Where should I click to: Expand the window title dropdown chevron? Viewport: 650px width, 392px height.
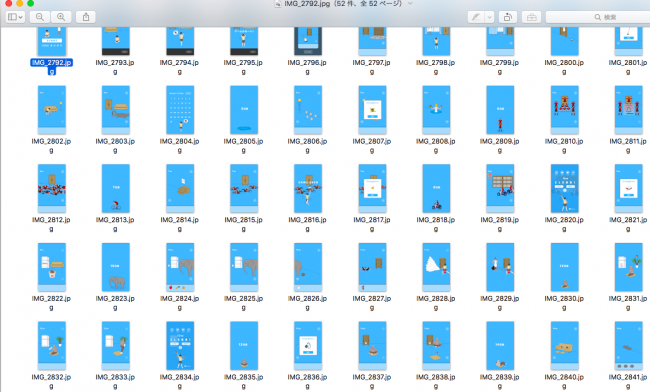[410, 3]
